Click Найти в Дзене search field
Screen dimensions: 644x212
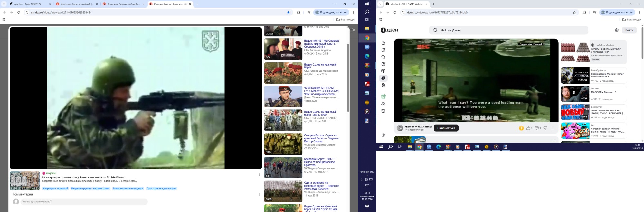click(x=508, y=30)
